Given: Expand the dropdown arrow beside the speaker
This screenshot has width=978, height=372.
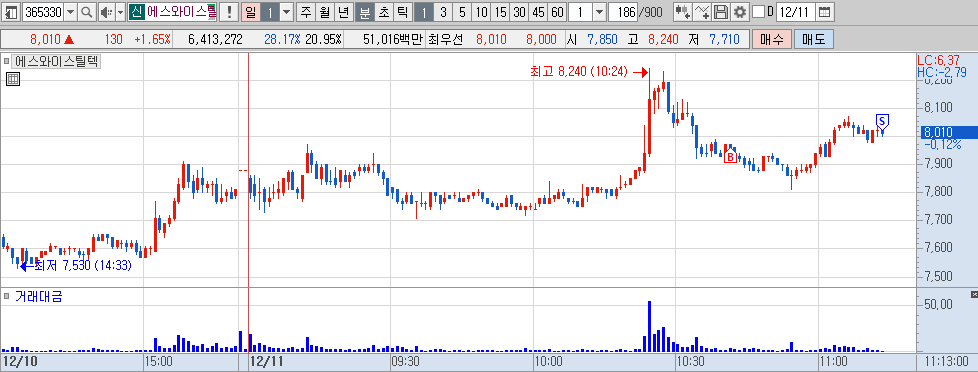Looking at the screenshot, I should [x=120, y=12].
